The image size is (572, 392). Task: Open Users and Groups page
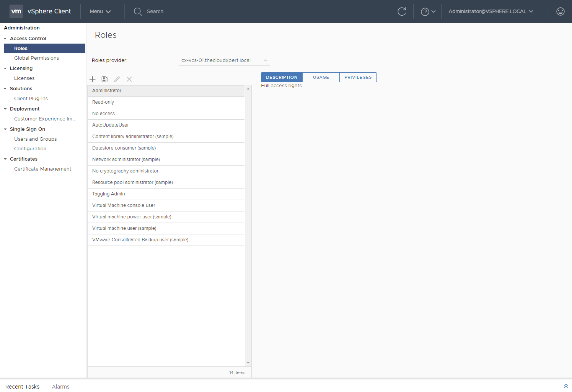pyautogui.click(x=35, y=139)
